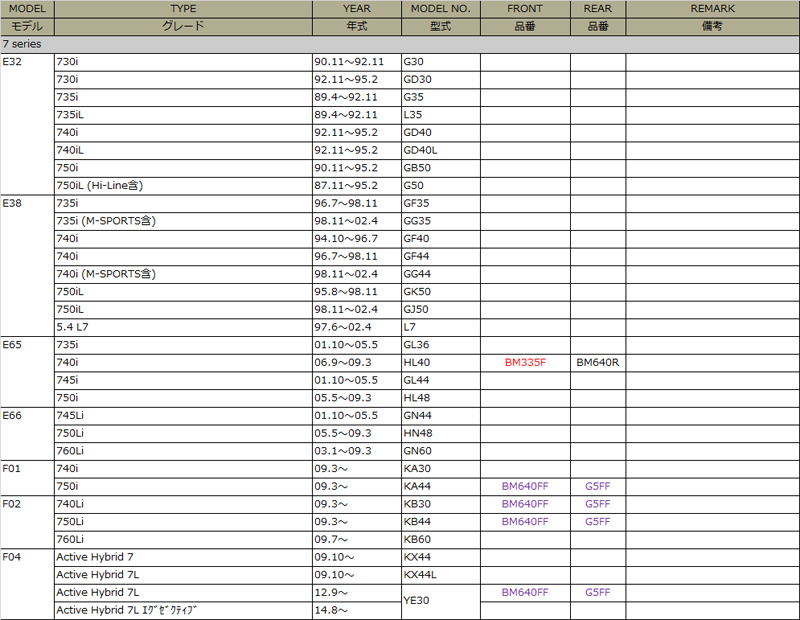Click the "E66" model cell

pos(27,433)
